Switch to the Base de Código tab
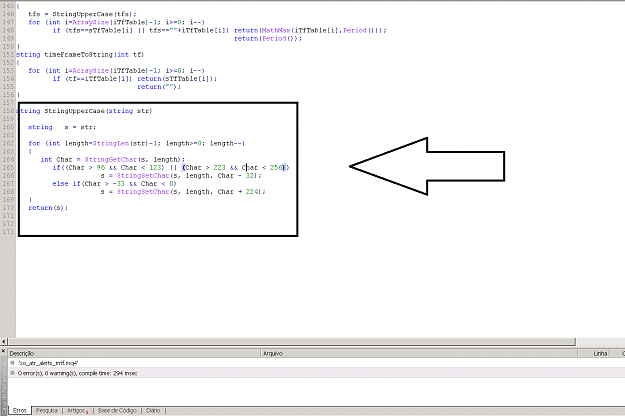Image resolution: width=625 pixels, height=416 pixels. pos(117,410)
